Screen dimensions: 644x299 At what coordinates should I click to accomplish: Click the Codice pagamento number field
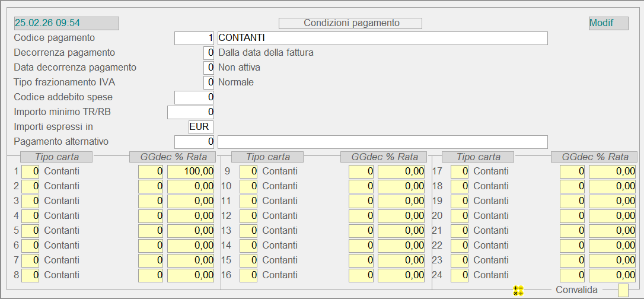click(194, 38)
